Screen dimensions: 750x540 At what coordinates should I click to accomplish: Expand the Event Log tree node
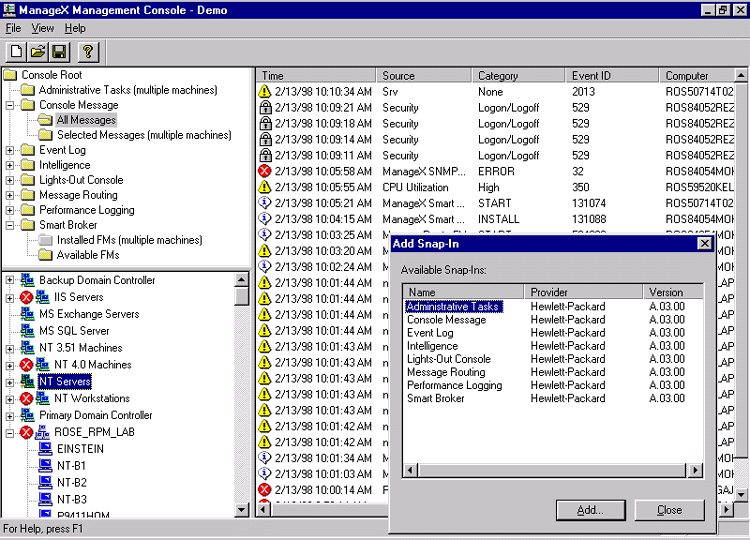[10, 150]
